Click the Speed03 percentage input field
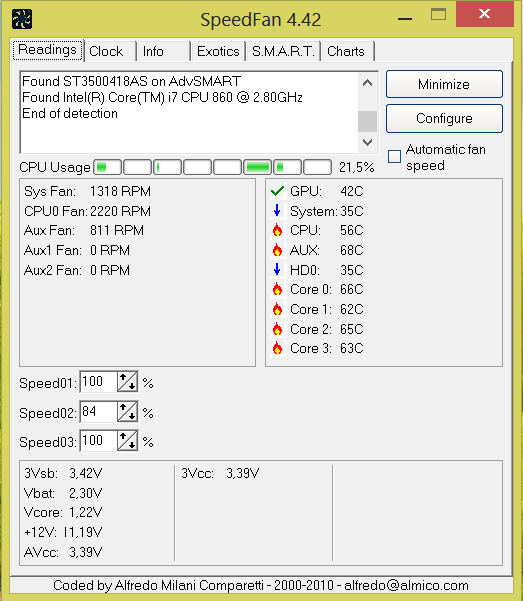Viewport: 523px width, 601px height. [x=99, y=441]
